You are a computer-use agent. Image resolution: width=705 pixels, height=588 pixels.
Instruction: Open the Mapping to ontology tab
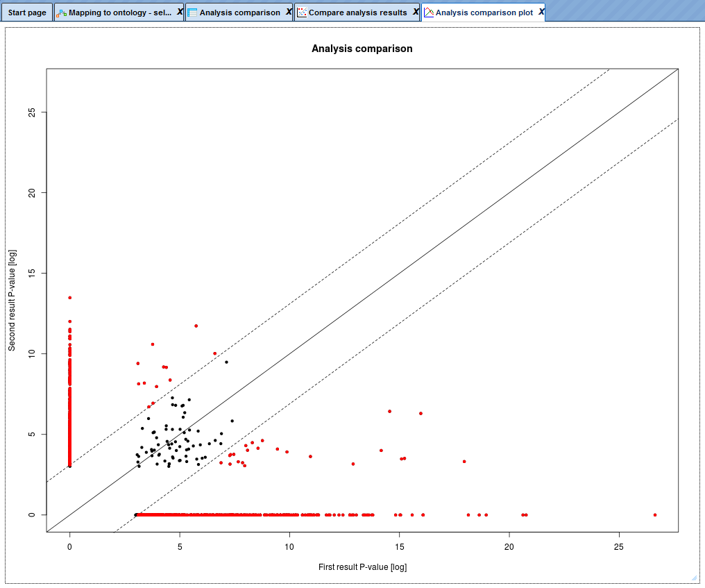click(x=119, y=12)
